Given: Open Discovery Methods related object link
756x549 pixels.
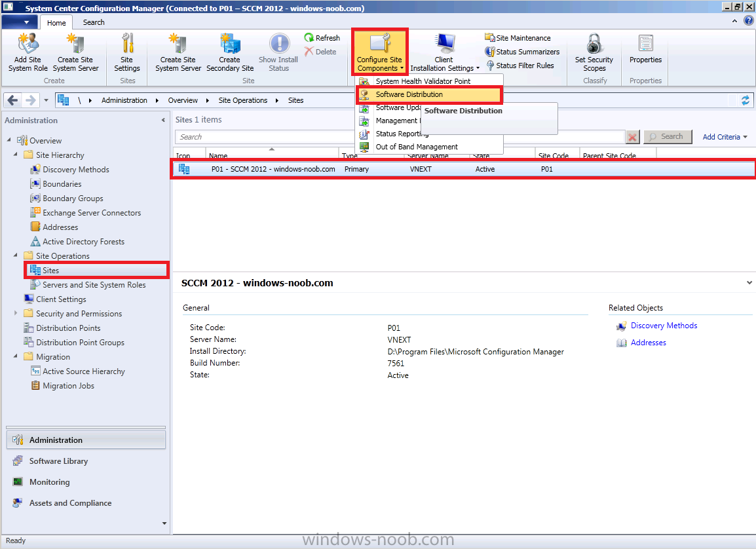Looking at the screenshot, I should pyautogui.click(x=664, y=326).
